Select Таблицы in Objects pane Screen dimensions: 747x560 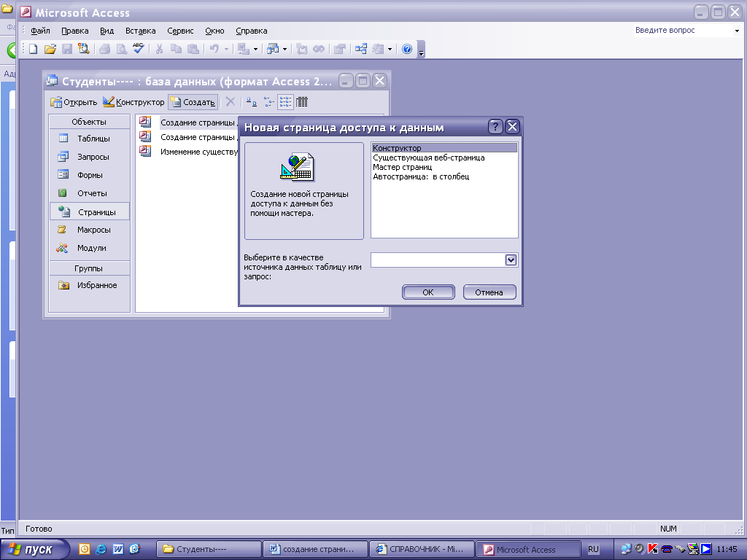coord(89,139)
